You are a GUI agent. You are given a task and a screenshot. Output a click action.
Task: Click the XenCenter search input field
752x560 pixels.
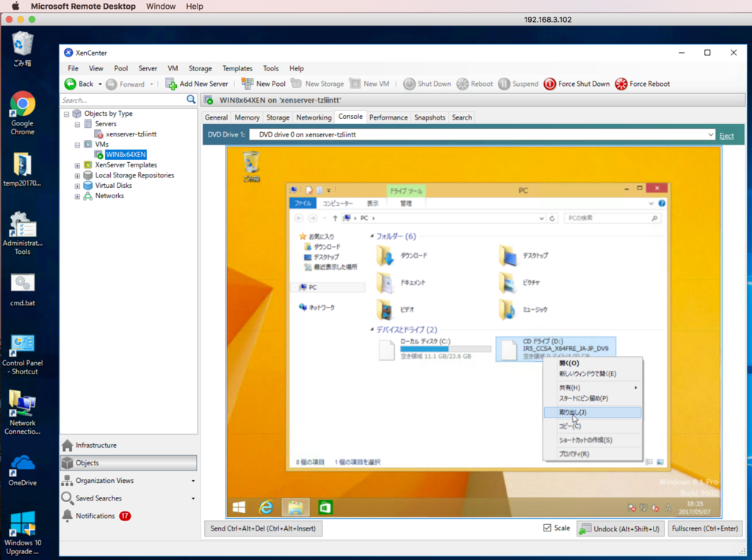(123, 101)
